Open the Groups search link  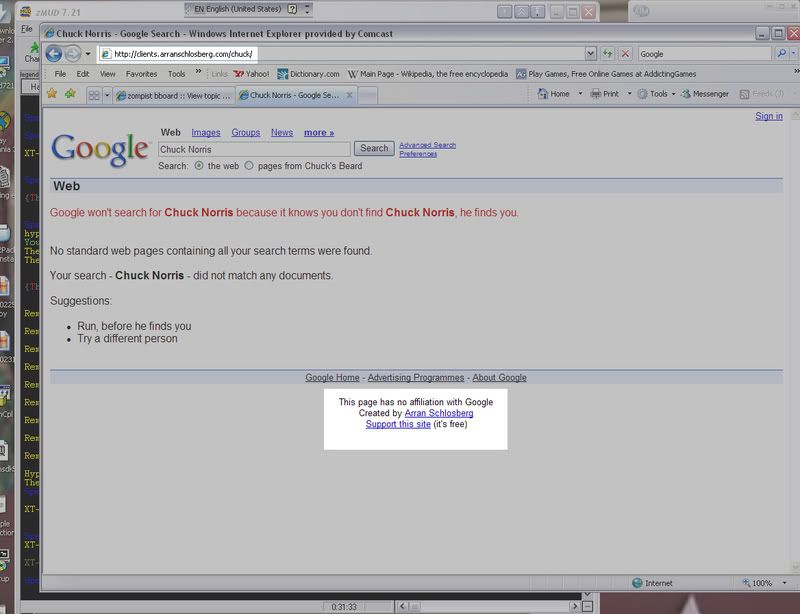245,133
